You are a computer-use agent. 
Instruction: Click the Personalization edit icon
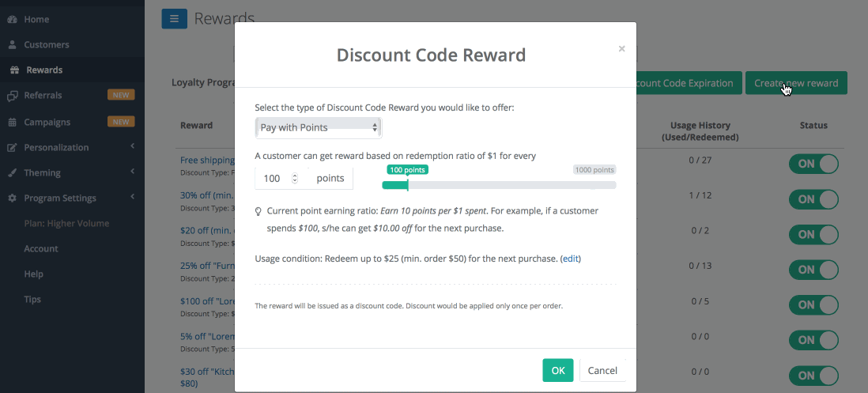(x=12, y=148)
